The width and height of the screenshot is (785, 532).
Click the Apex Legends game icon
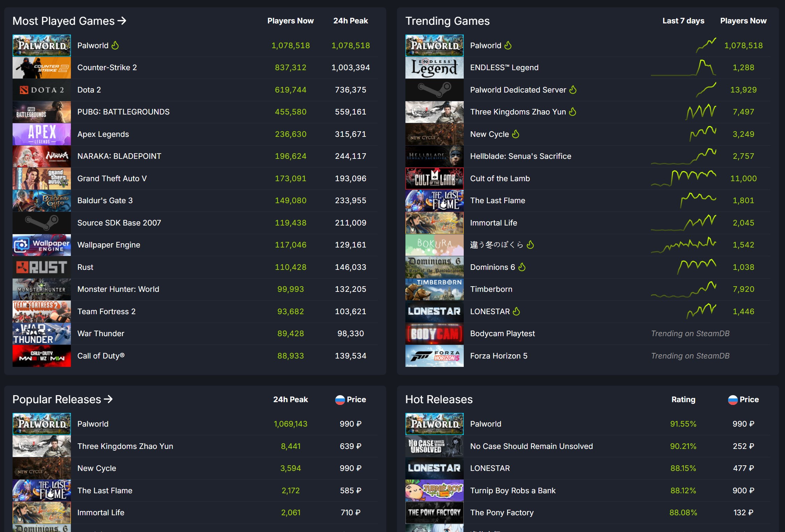tap(42, 134)
